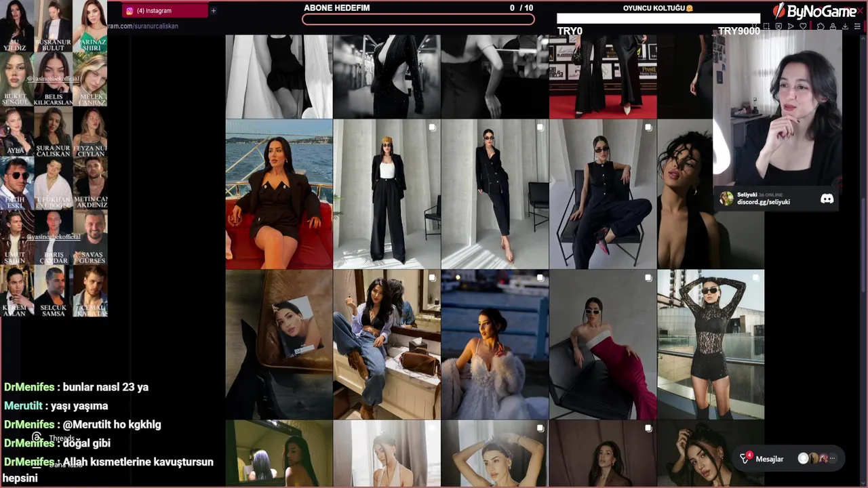Open the barefoot black suit post

tap(495, 195)
